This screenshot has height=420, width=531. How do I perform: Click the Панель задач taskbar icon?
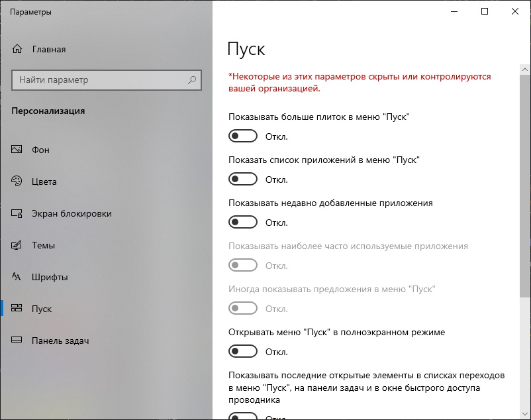coord(18,341)
